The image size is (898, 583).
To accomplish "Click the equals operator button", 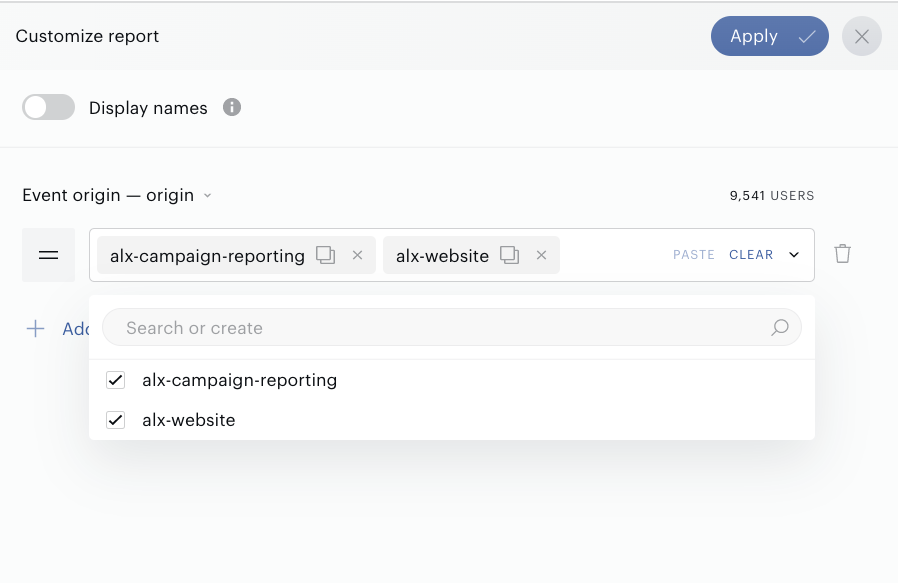I will (x=49, y=255).
